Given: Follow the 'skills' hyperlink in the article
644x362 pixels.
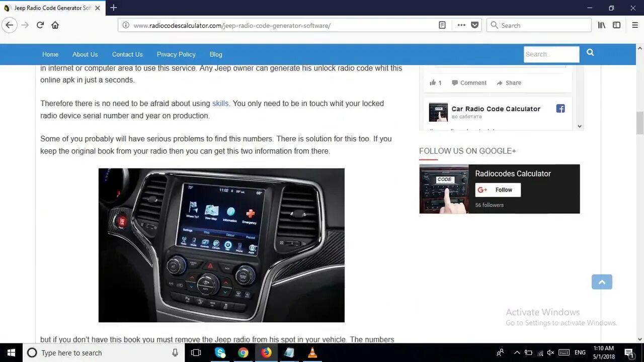Looking at the screenshot, I should click(220, 104).
